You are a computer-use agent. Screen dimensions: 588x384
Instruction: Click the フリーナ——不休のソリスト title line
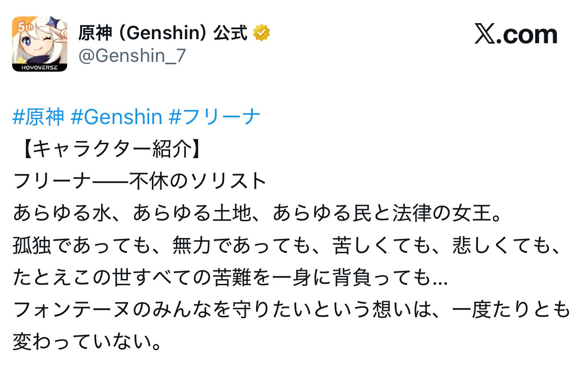tap(140, 182)
